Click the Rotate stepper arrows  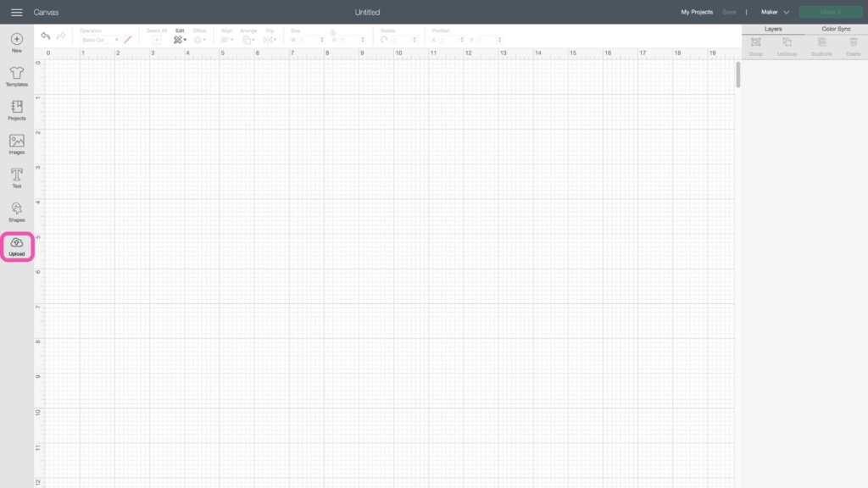[414, 40]
